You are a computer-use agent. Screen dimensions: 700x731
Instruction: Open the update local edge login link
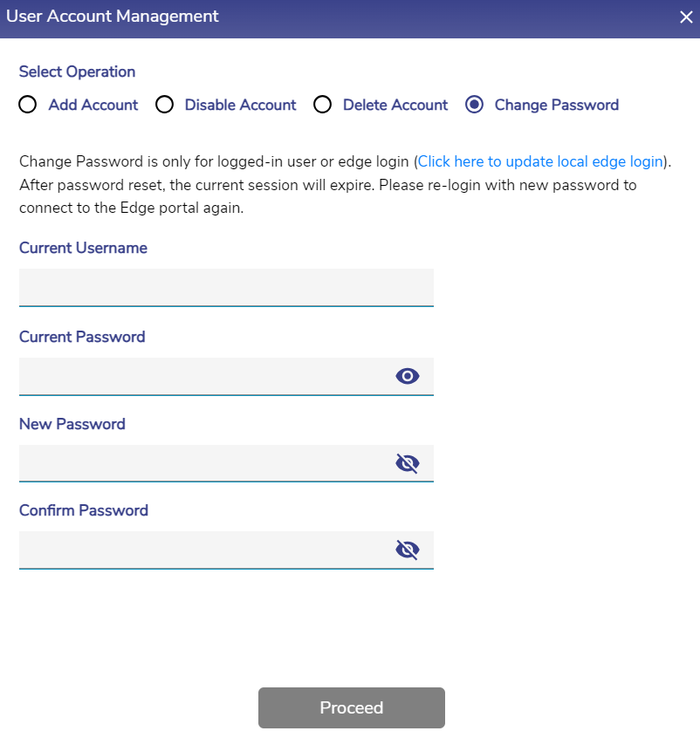pos(541,161)
